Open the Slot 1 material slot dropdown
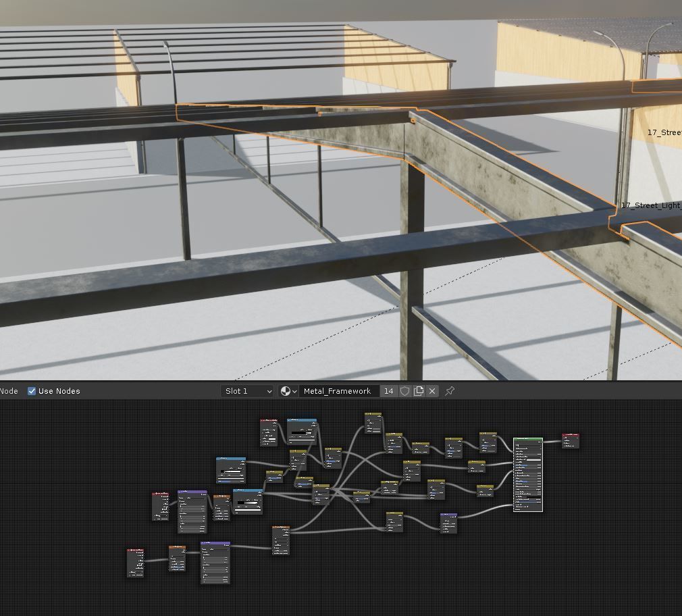682x616 pixels. (x=248, y=391)
